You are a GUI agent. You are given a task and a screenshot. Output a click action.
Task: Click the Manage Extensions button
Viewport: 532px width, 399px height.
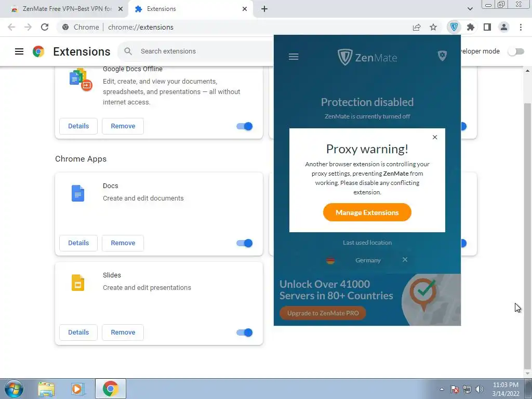(367, 212)
